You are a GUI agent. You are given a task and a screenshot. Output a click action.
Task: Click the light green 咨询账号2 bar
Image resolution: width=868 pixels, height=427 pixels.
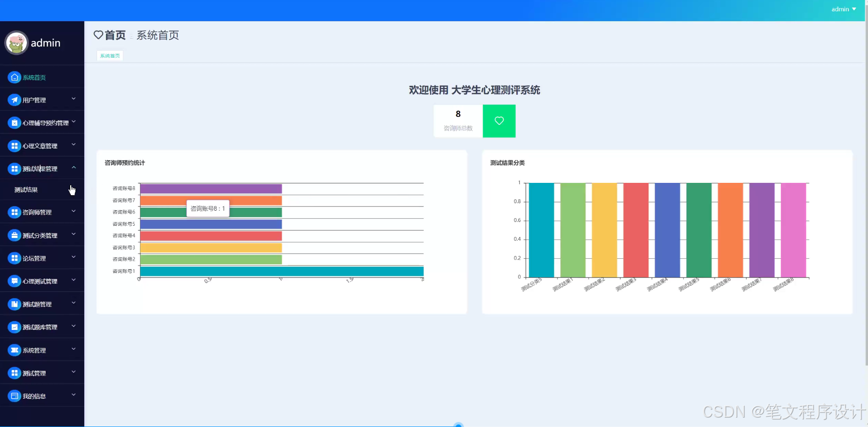pyautogui.click(x=211, y=259)
